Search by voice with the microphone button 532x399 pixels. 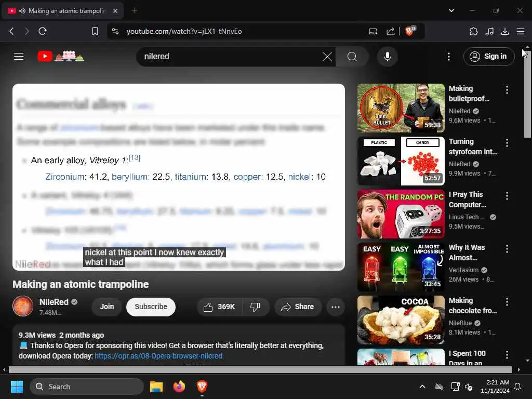point(388,57)
